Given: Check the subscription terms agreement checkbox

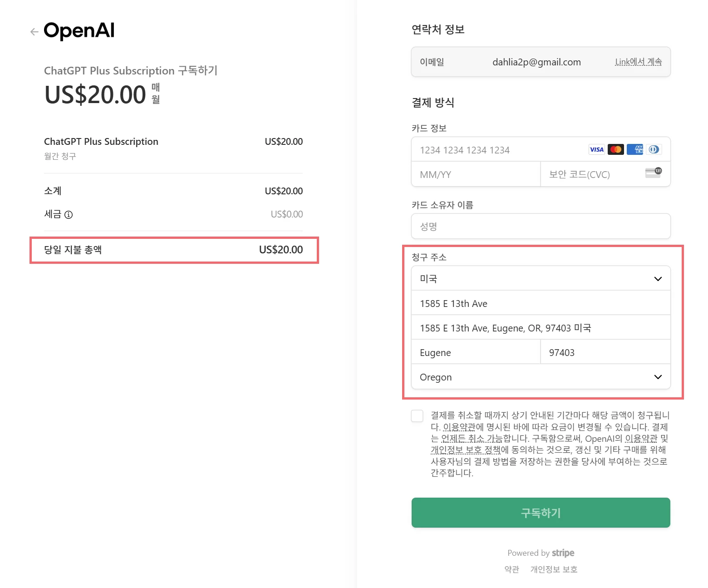Looking at the screenshot, I should pyautogui.click(x=417, y=416).
